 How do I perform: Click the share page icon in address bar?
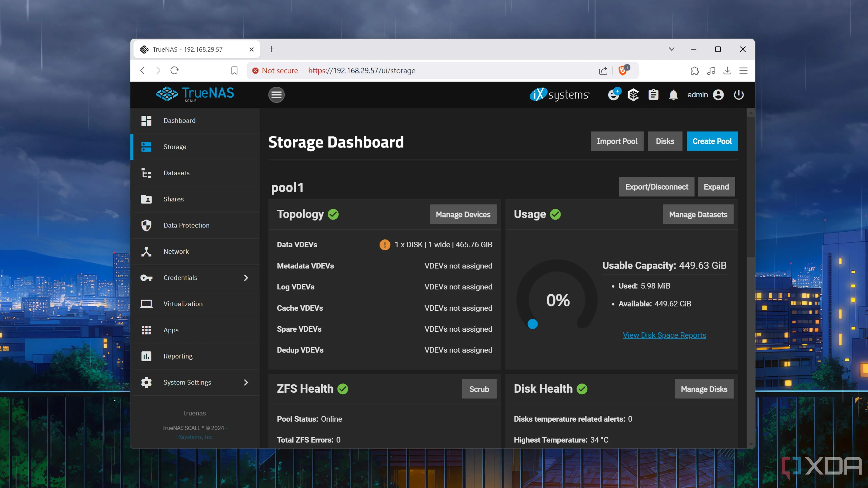click(603, 70)
